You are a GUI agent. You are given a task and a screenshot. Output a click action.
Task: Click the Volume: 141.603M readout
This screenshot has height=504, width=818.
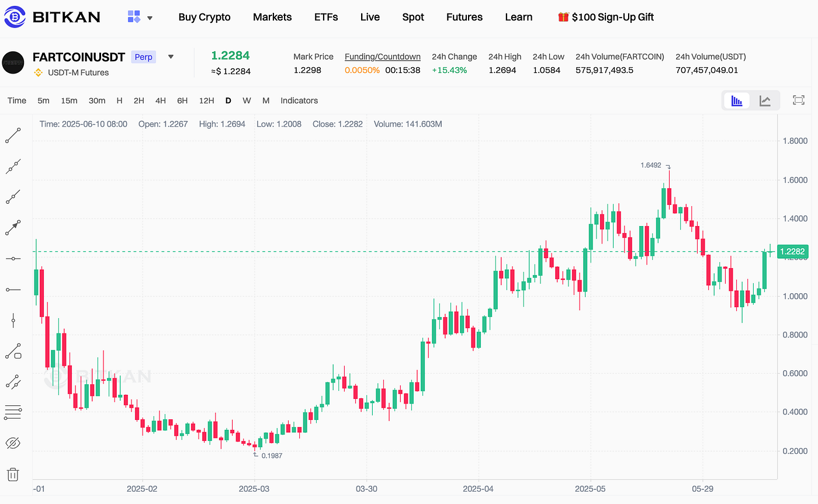tap(408, 124)
